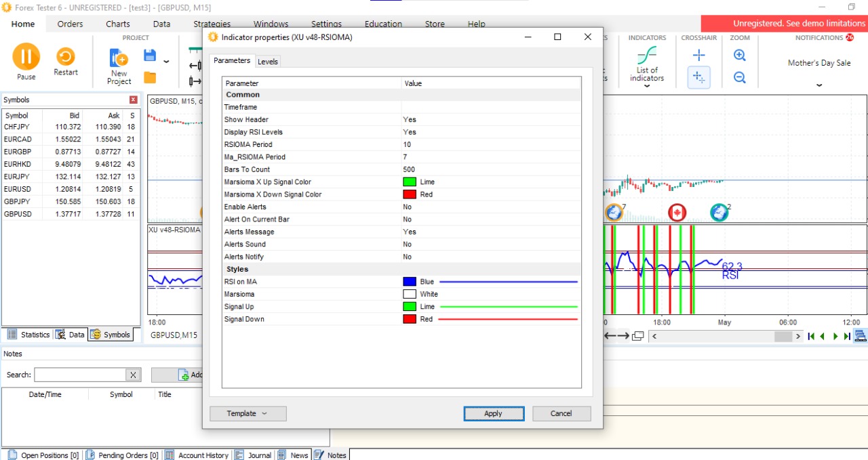Viewport: 868px width, 460px height.
Task: Toggle Enable Alerts No value
Action: coord(407,207)
